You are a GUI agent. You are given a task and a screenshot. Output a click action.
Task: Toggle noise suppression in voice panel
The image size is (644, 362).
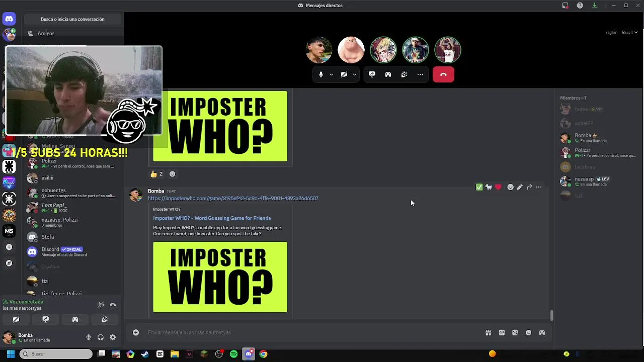[x=101, y=305]
